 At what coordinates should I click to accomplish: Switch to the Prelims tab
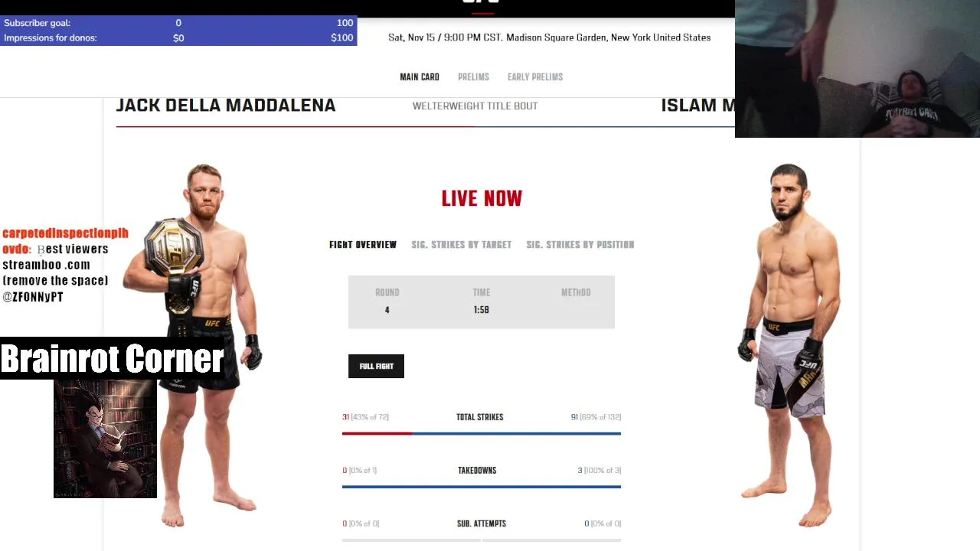click(x=473, y=77)
